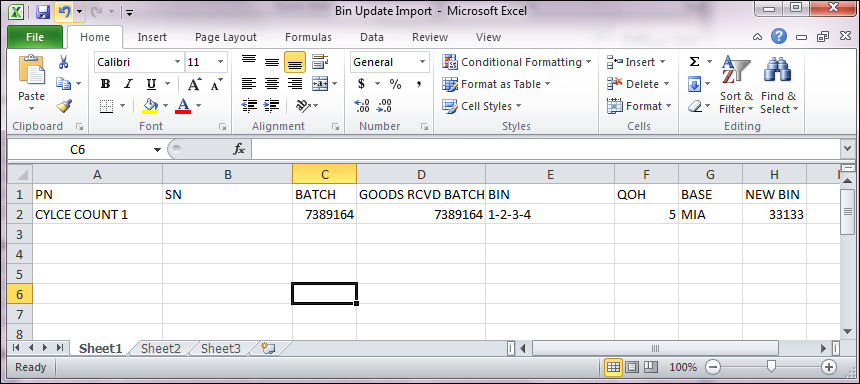Click the Borders icon

[106, 106]
